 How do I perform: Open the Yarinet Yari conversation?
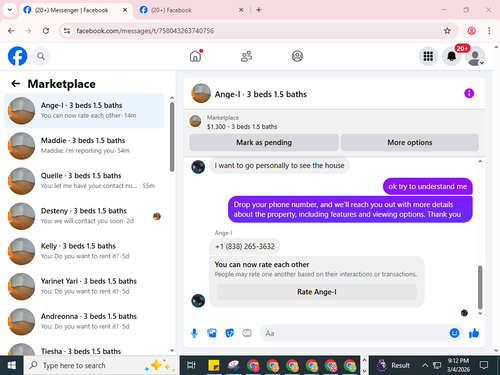(x=84, y=286)
